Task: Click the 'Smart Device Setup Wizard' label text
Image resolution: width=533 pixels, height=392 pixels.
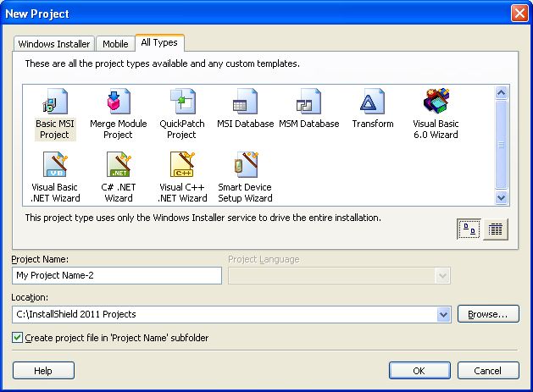Action: tap(245, 192)
